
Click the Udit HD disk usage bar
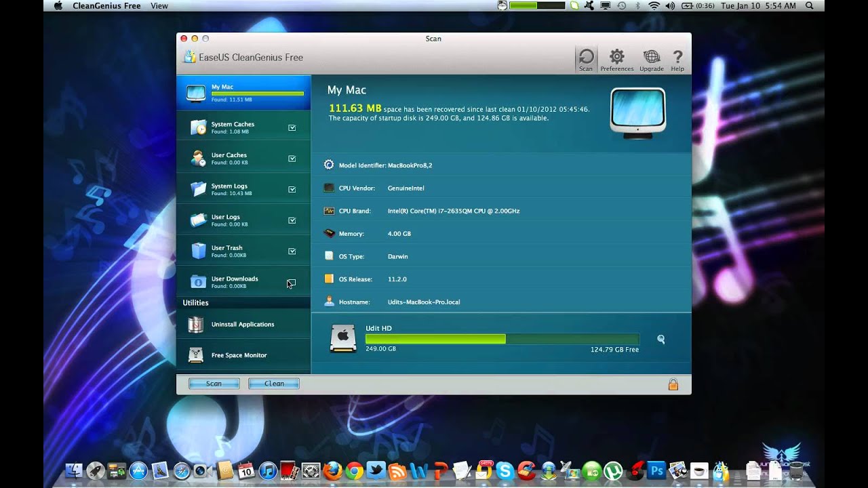click(502, 339)
